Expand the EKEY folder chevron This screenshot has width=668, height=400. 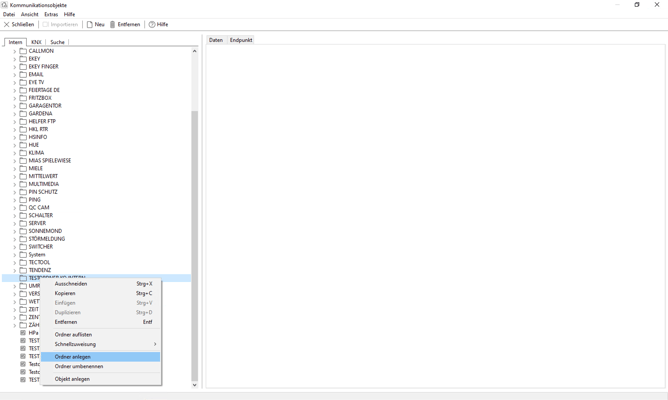(14, 59)
